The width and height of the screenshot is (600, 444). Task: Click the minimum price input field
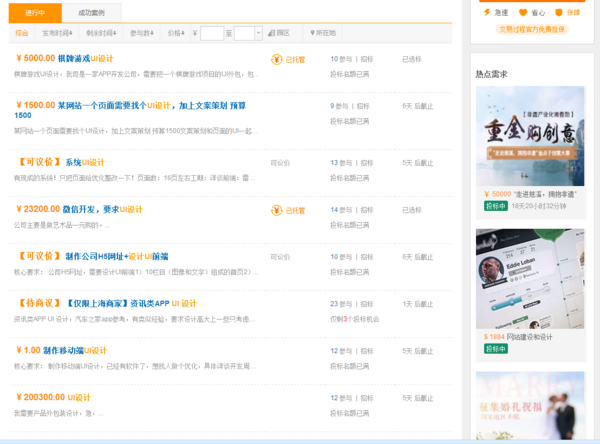coord(211,33)
